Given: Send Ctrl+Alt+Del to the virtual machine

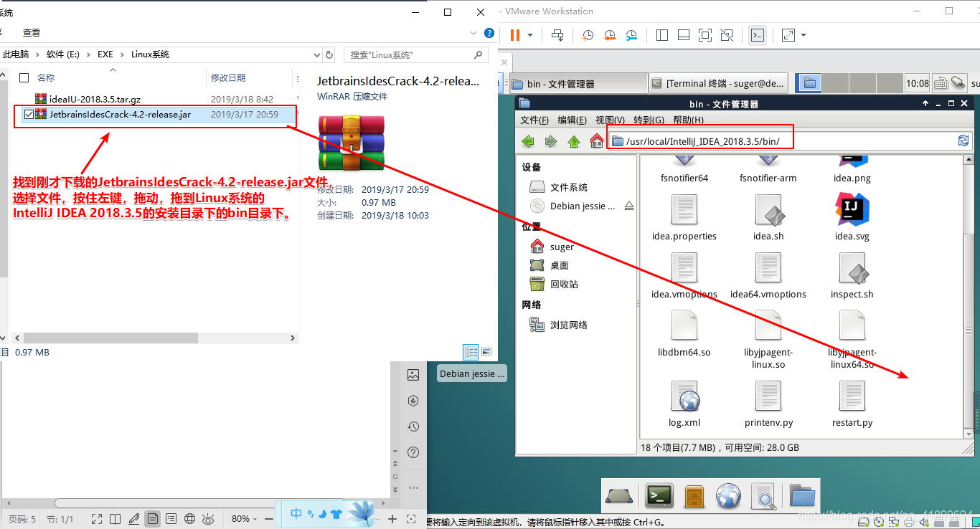Looking at the screenshot, I should (557, 35).
